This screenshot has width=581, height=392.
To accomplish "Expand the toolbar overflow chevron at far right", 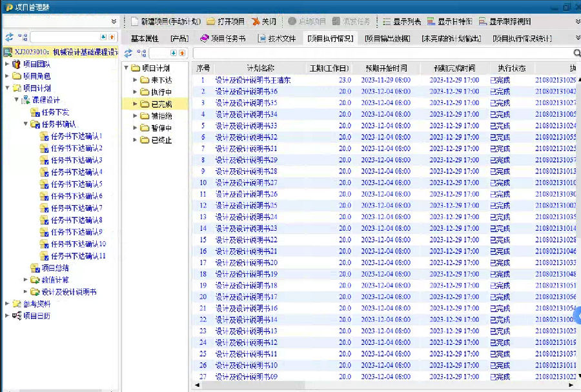I will (x=577, y=21).
